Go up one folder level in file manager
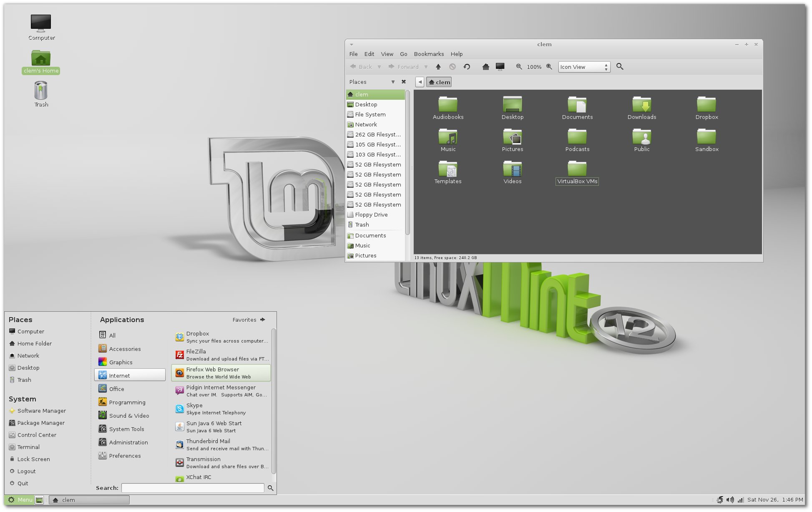The height and width of the screenshot is (512, 812). tap(438, 67)
